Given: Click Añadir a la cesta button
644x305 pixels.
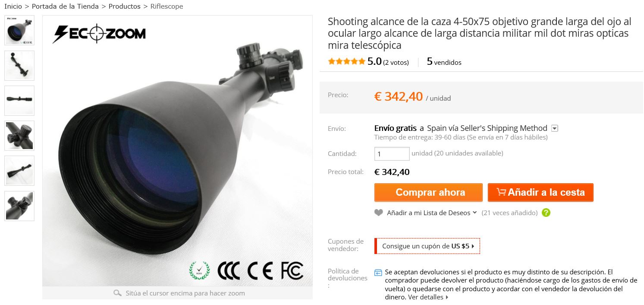Looking at the screenshot, I should pos(540,193).
